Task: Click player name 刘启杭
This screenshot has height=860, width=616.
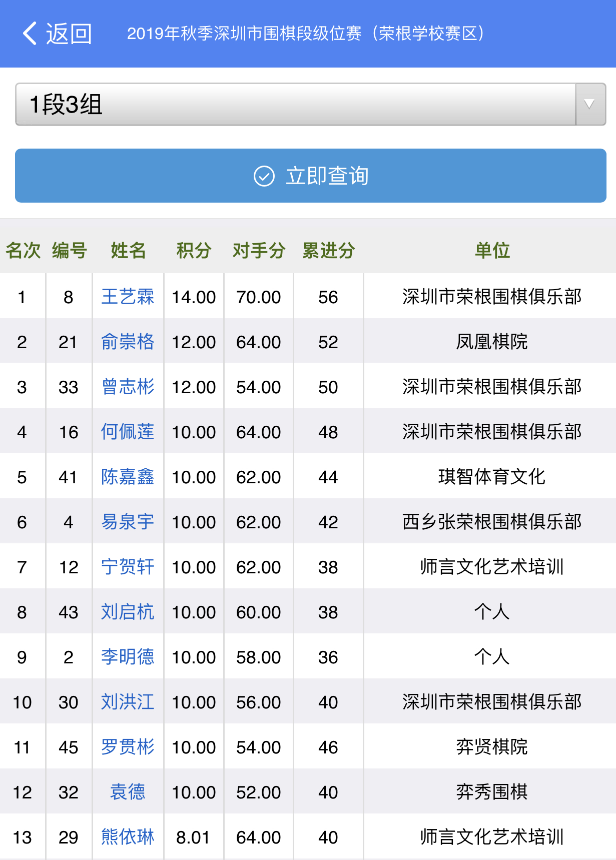Action: pyautogui.click(x=128, y=612)
